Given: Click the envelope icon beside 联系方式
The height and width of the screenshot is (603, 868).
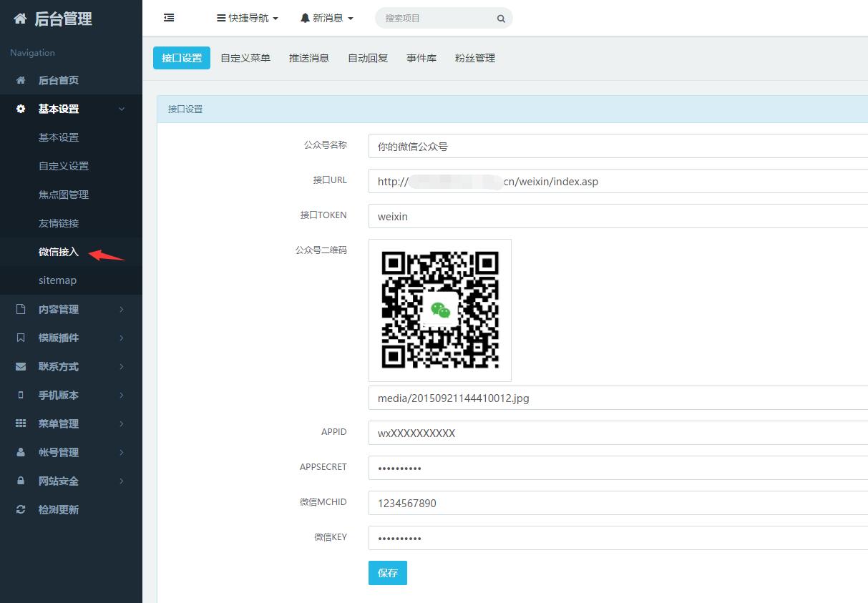Looking at the screenshot, I should [x=21, y=366].
